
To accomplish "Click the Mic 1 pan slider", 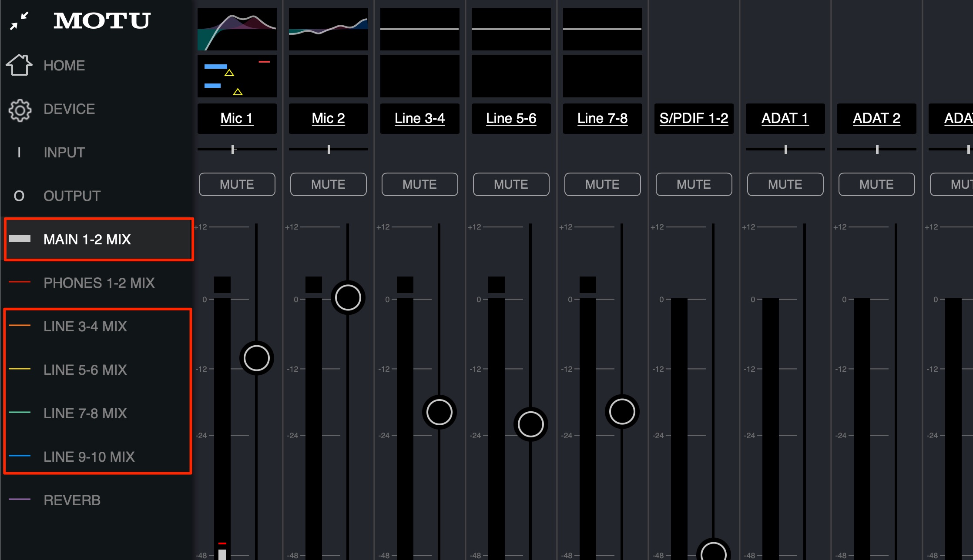I will [237, 149].
